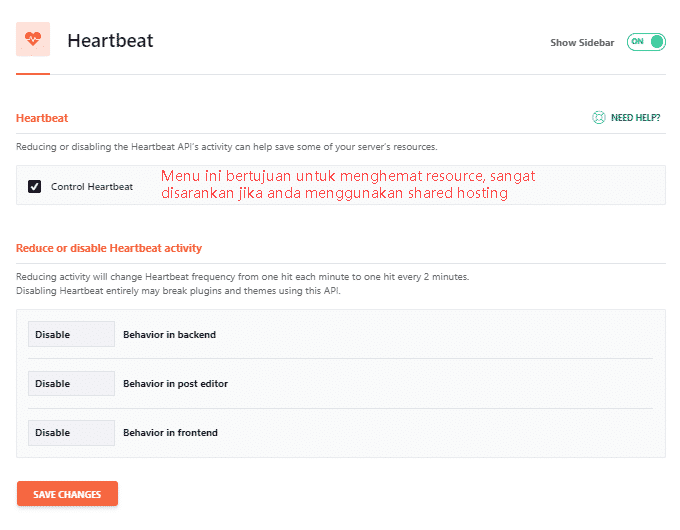The image size is (680, 530).
Task: Click the Behavior in frontend label
Action: (170, 432)
